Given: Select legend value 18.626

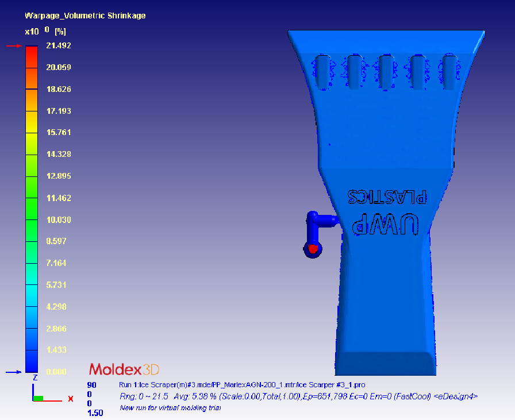Looking at the screenshot, I should 59,89.
